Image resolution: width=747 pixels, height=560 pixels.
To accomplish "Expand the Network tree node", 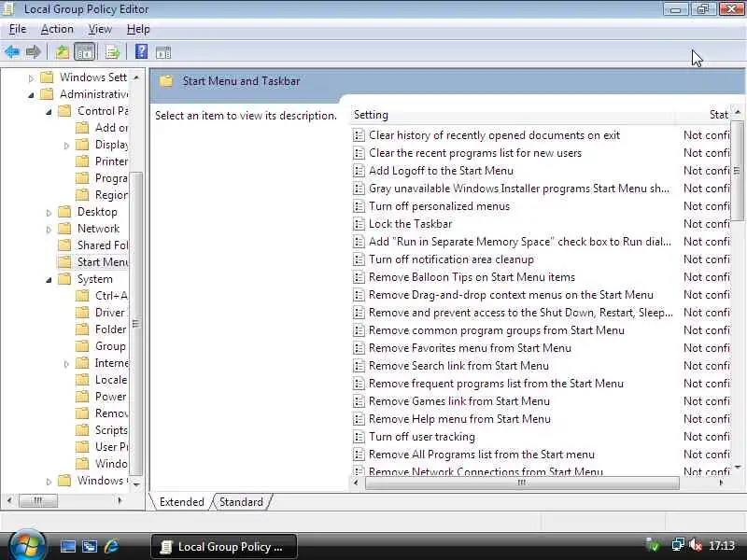I will (x=49, y=230).
